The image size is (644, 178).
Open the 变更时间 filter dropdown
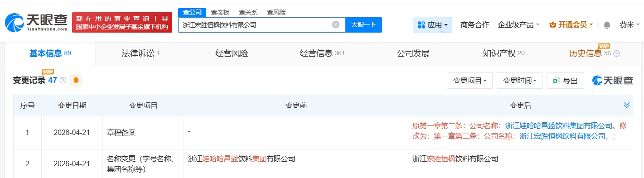pos(519,81)
